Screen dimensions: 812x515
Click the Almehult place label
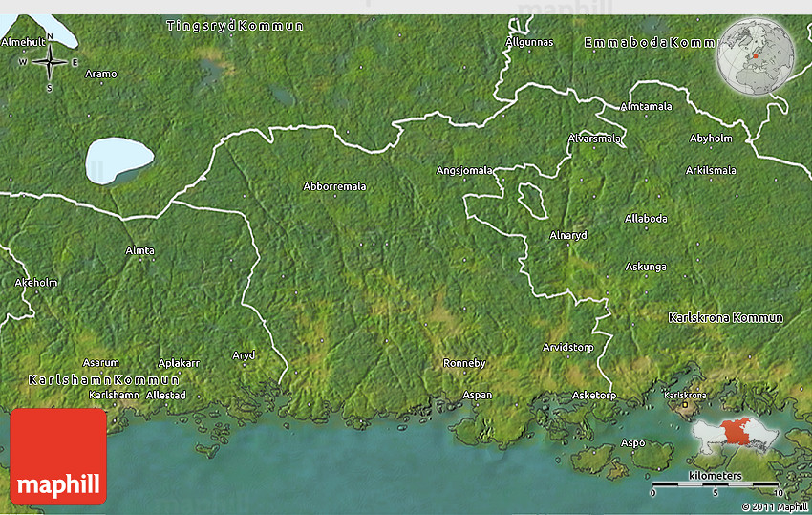(25, 42)
